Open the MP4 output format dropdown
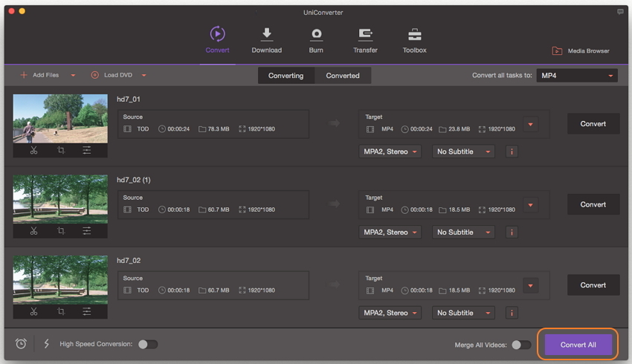Image resolution: width=632 pixels, height=364 pixels. point(577,76)
